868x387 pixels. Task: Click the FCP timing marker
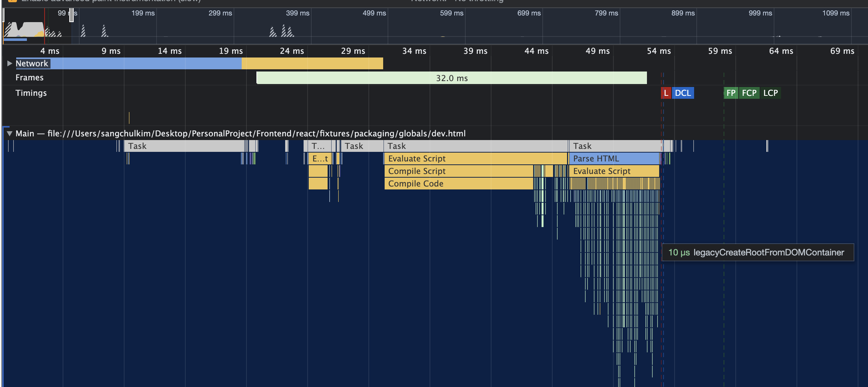[749, 93]
